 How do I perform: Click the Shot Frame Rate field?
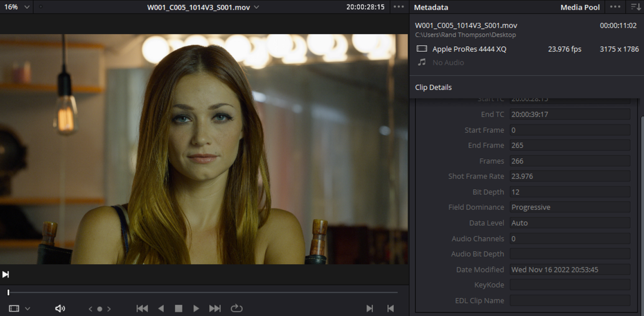click(570, 176)
